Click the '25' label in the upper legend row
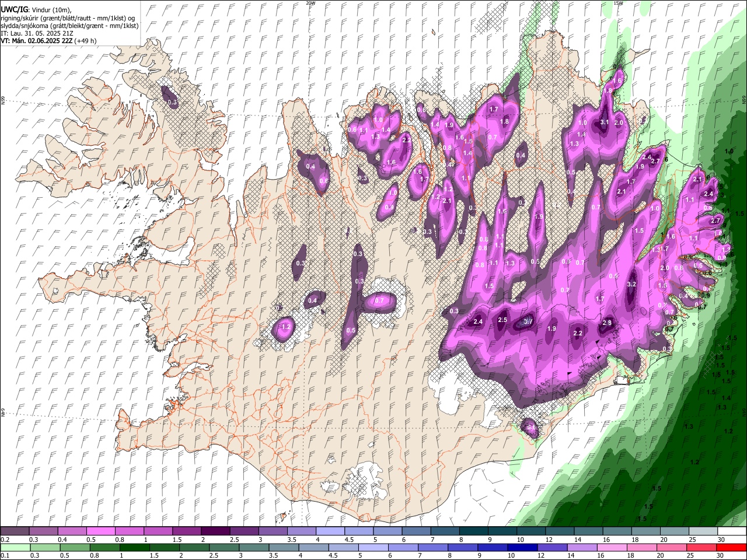747x560 pixels. coord(692,540)
